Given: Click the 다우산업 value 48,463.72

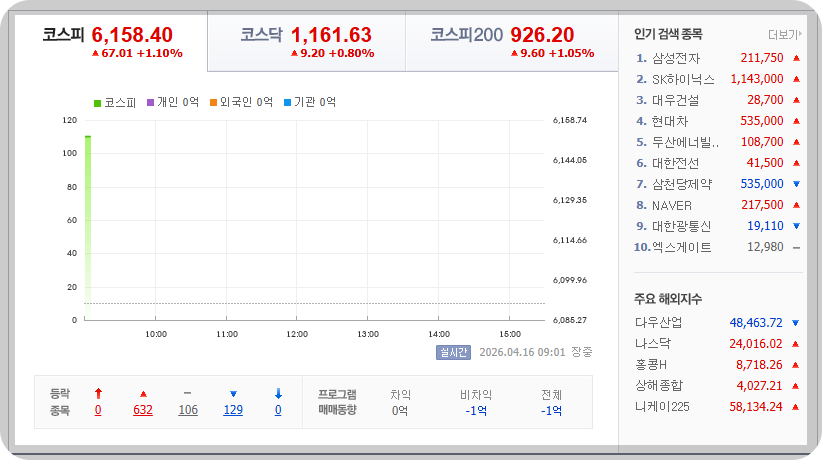Looking at the screenshot, I should [x=756, y=323].
